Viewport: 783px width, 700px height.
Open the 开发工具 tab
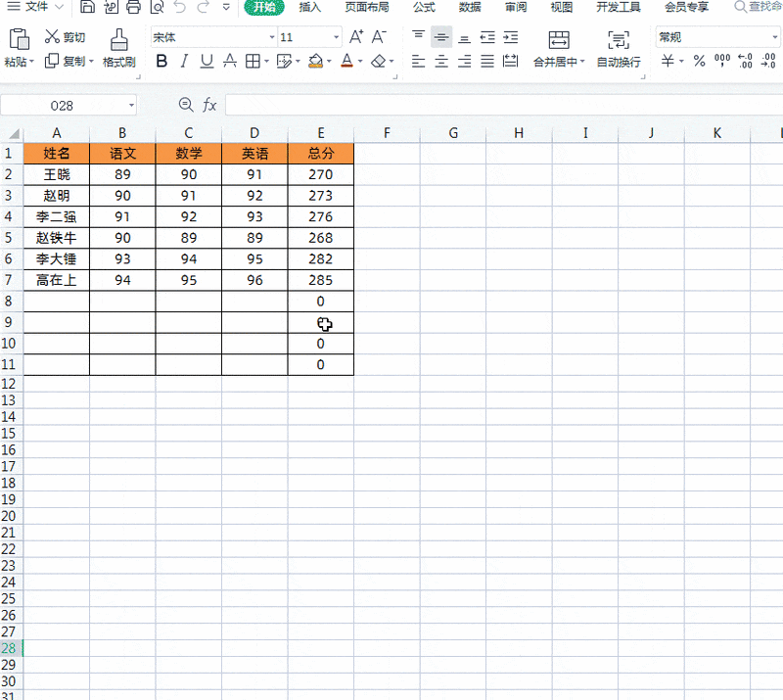pyautogui.click(x=619, y=7)
